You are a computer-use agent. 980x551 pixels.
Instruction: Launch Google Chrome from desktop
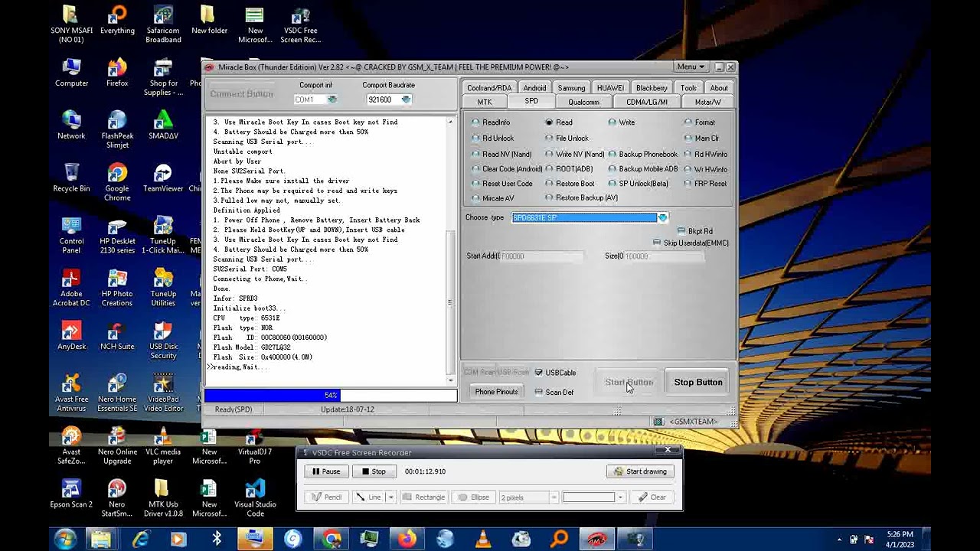(x=117, y=183)
